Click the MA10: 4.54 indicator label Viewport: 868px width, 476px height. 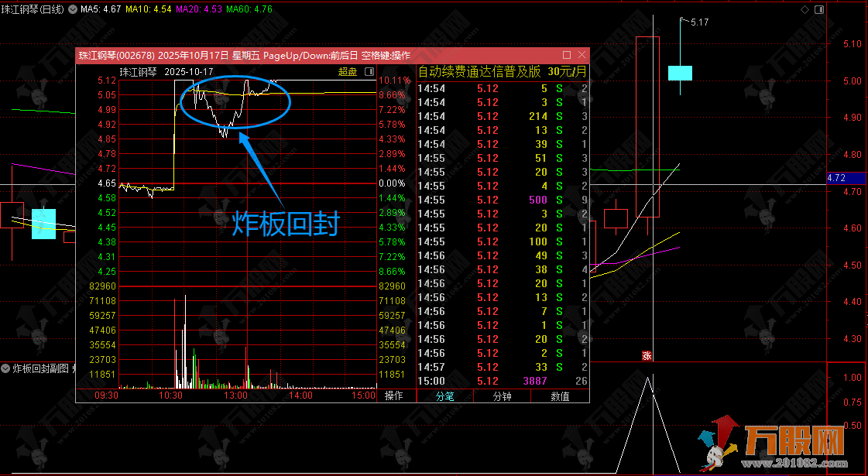click(x=149, y=9)
